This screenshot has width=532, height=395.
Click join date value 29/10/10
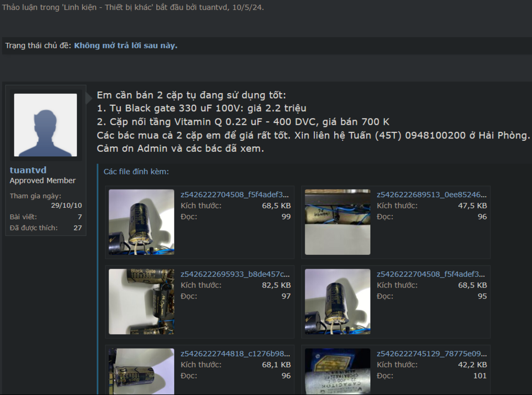click(66, 205)
